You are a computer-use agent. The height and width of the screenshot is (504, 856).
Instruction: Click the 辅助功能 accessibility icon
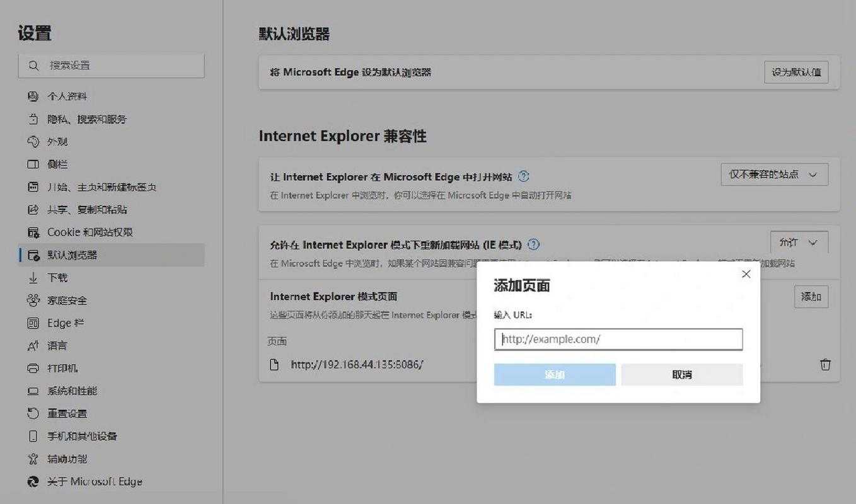click(x=33, y=459)
